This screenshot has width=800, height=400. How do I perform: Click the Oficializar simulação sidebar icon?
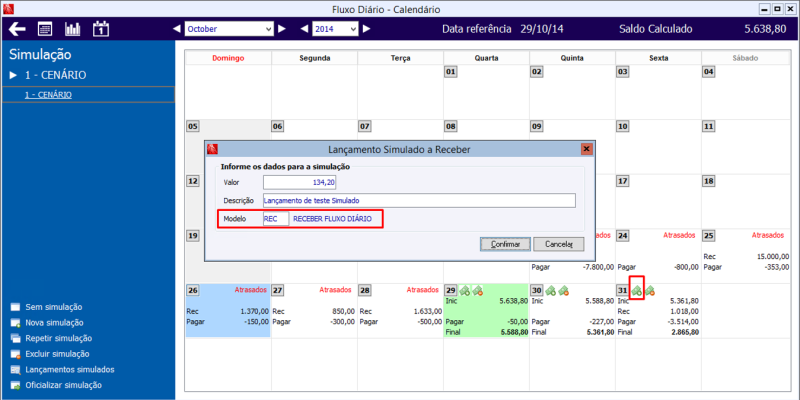pos(15,385)
